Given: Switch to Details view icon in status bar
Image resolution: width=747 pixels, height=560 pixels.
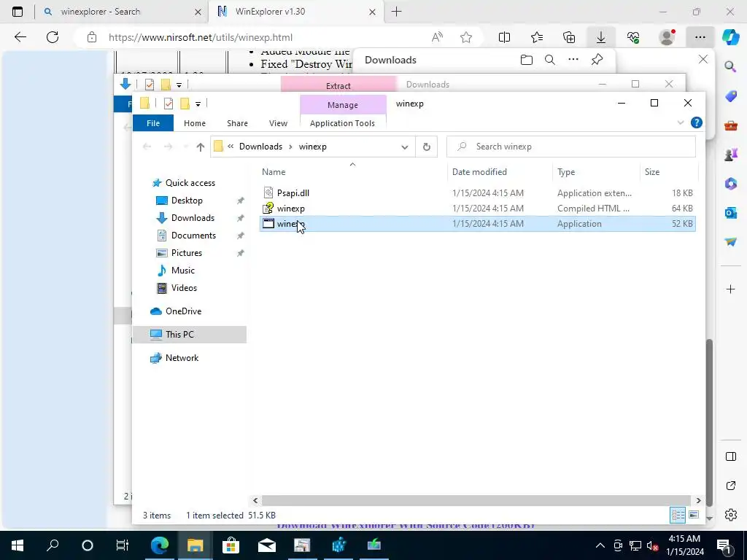Looking at the screenshot, I should [x=678, y=515].
